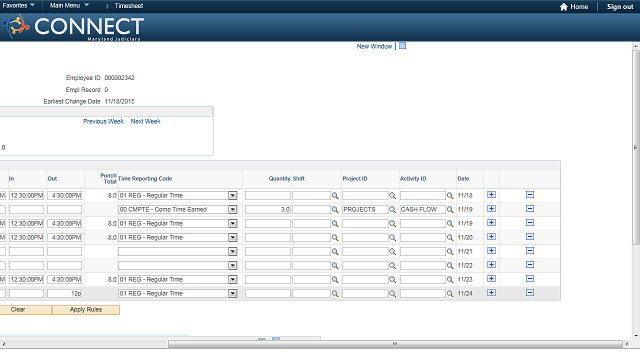Open the Main Menu dropdown
The image size is (640, 360).
(69, 5)
